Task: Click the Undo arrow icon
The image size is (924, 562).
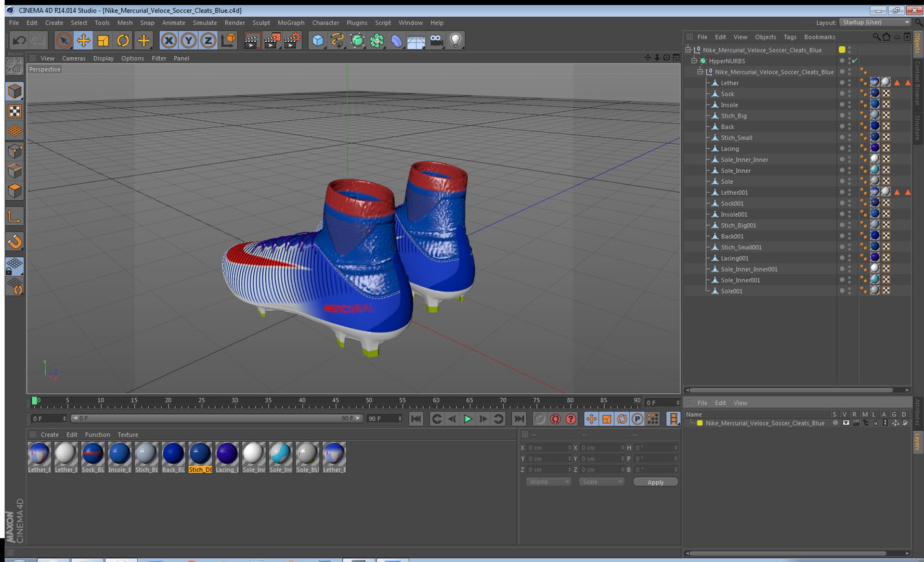Action: (x=19, y=40)
